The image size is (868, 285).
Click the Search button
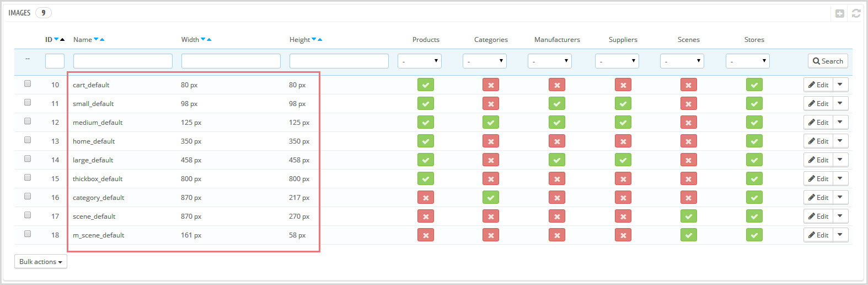[x=828, y=61]
